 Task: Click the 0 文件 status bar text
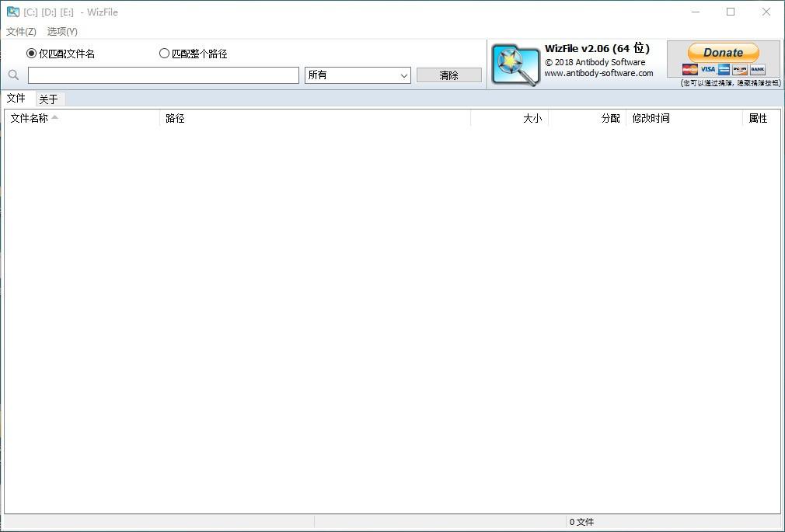(x=581, y=522)
